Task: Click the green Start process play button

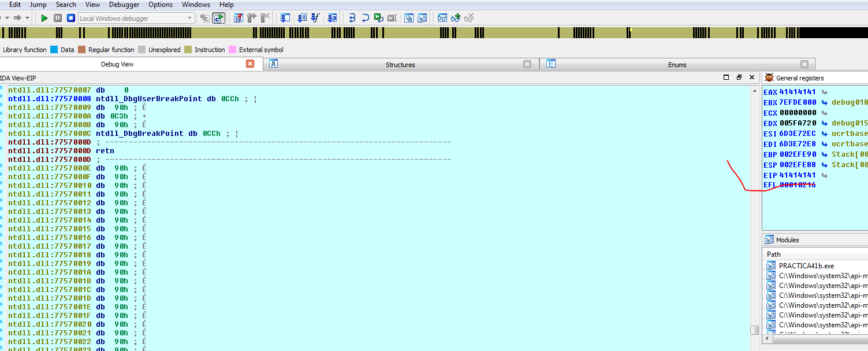Action: tap(44, 18)
